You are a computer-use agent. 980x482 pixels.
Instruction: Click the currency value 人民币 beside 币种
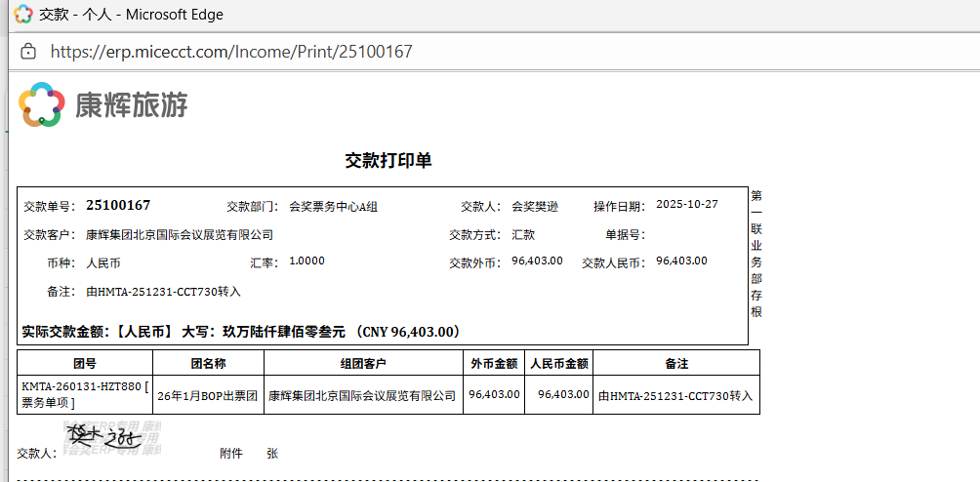(x=103, y=262)
